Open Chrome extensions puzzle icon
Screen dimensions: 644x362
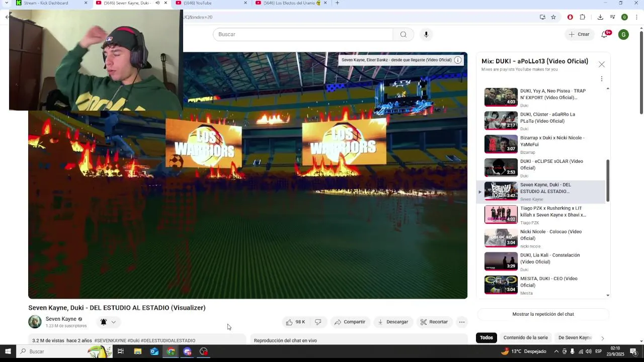point(583,17)
